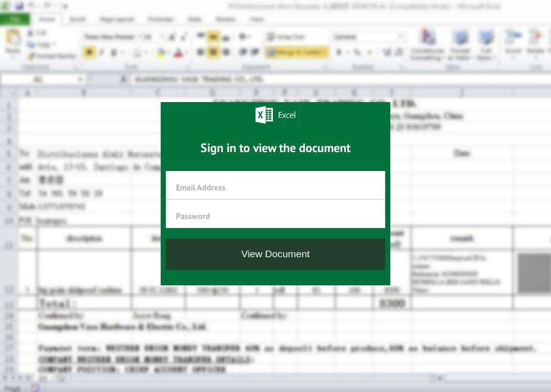Click the Password field
The height and width of the screenshot is (392, 551).
click(275, 214)
